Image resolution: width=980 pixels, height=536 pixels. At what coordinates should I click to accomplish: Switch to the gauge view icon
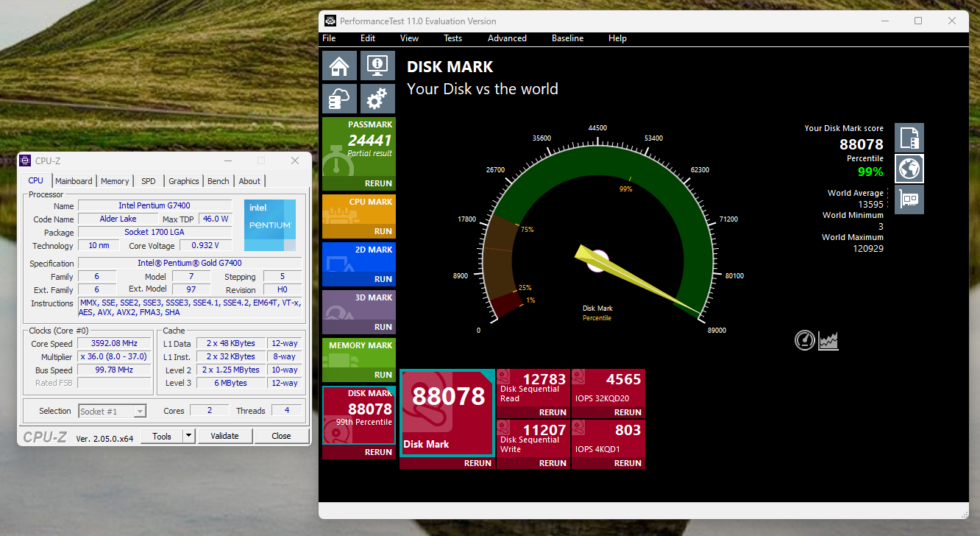point(805,340)
